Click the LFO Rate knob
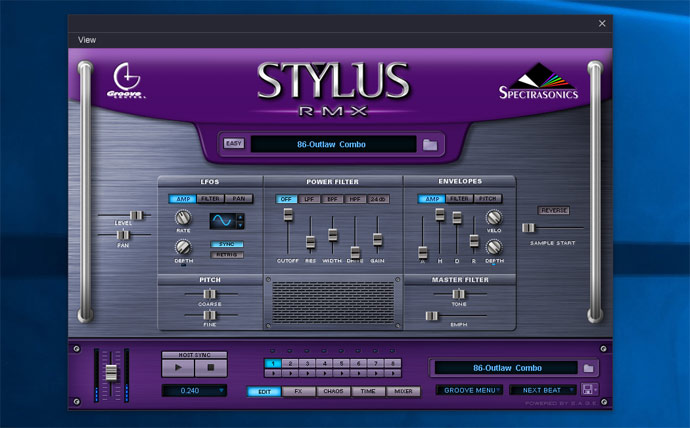Image resolution: width=690 pixels, height=428 pixels. coord(183,217)
